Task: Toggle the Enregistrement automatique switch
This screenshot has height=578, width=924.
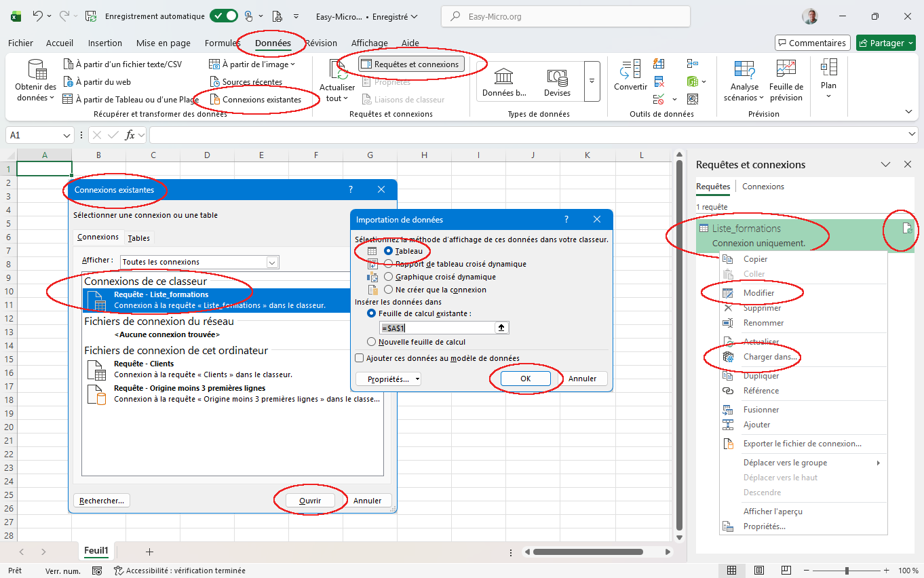Action: [x=223, y=16]
